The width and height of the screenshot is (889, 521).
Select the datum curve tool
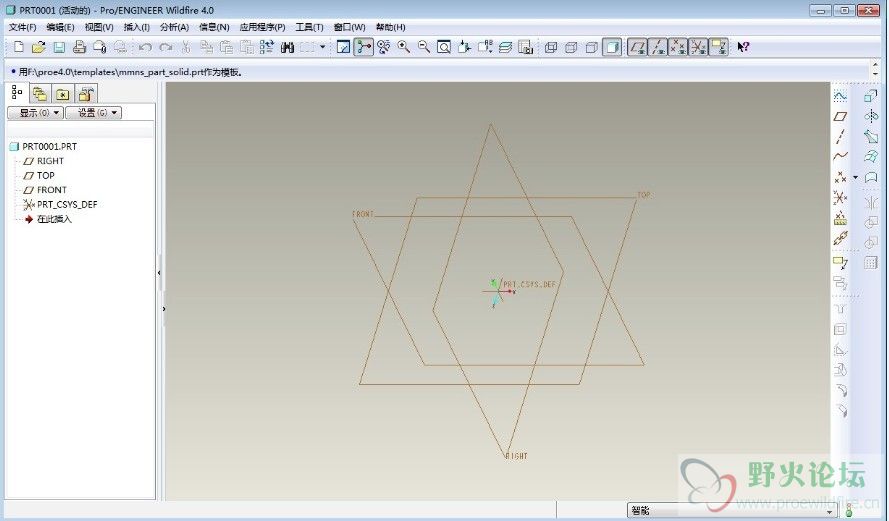(840, 156)
